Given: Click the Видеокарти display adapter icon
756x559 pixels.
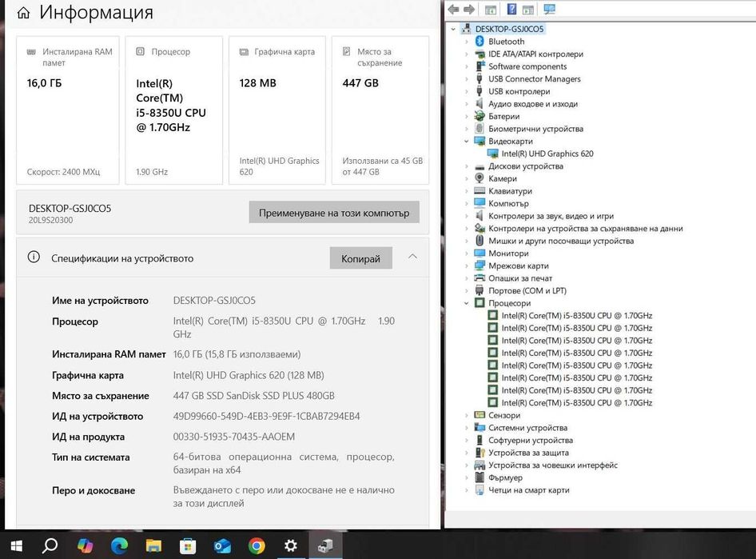Looking at the screenshot, I should click(479, 141).
